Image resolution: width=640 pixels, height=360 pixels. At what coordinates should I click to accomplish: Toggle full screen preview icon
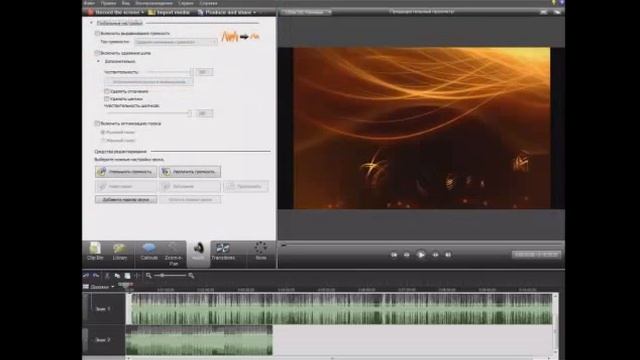point(543,12)
